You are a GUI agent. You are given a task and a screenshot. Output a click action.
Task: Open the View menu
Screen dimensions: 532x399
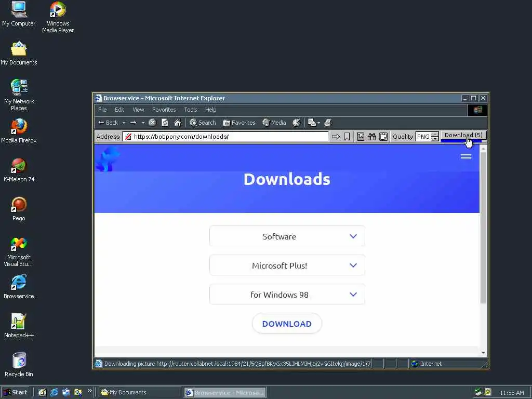coord(138,110)
